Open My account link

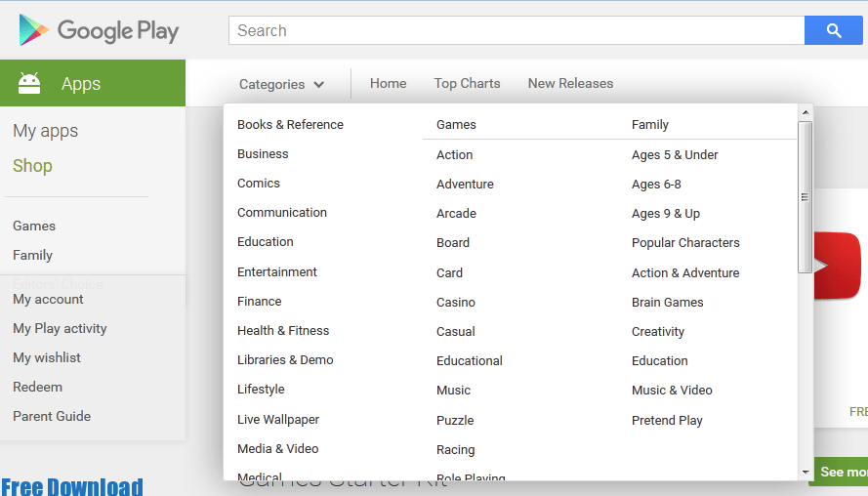coord(48,300)
